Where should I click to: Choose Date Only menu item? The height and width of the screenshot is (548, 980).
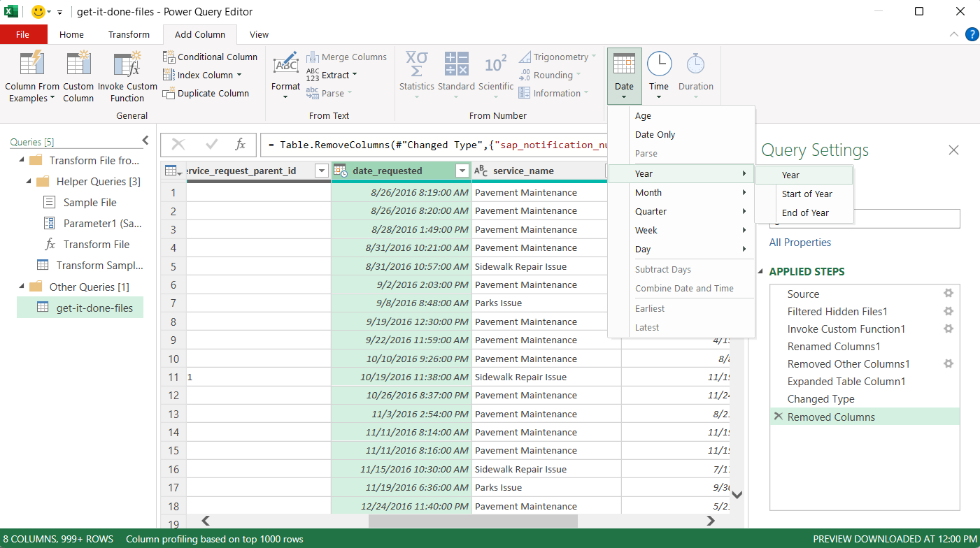[x=682, y=134]
